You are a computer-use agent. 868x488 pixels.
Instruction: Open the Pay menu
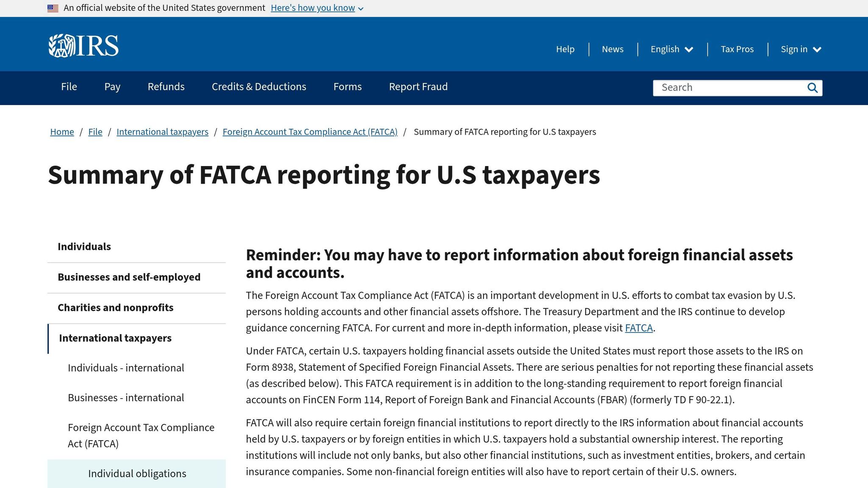click(112, 87)
